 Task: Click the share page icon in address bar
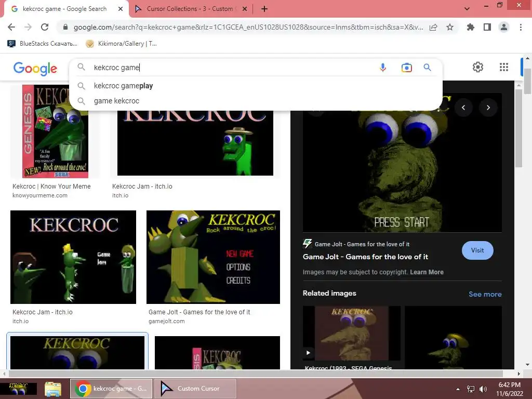pos(433,27)
